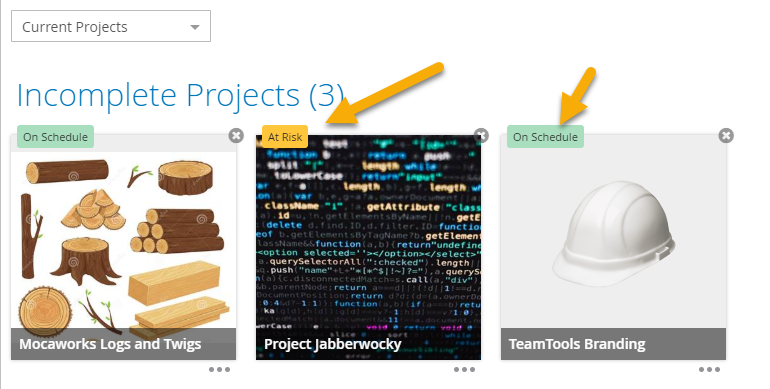Click the Current Projects dropdown arrow
The height and width of the screenshot is (389, 770).
click(x=195, y=27)
